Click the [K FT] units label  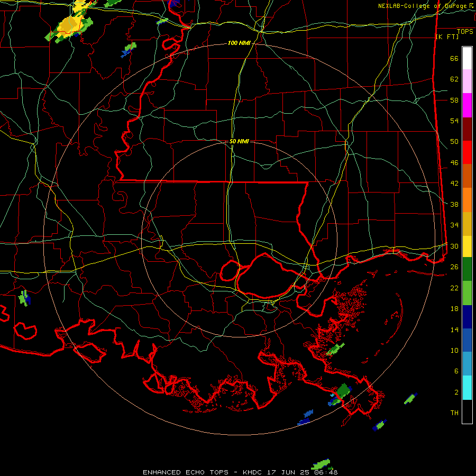point(447,36)
